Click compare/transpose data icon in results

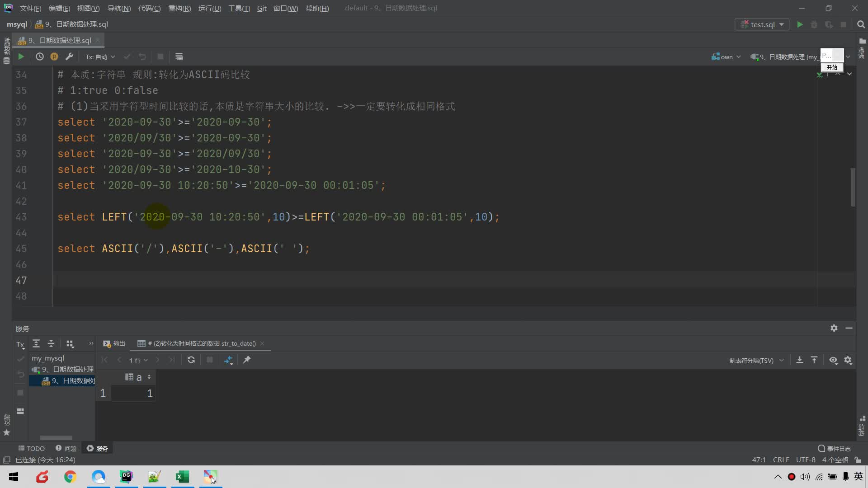229,360
